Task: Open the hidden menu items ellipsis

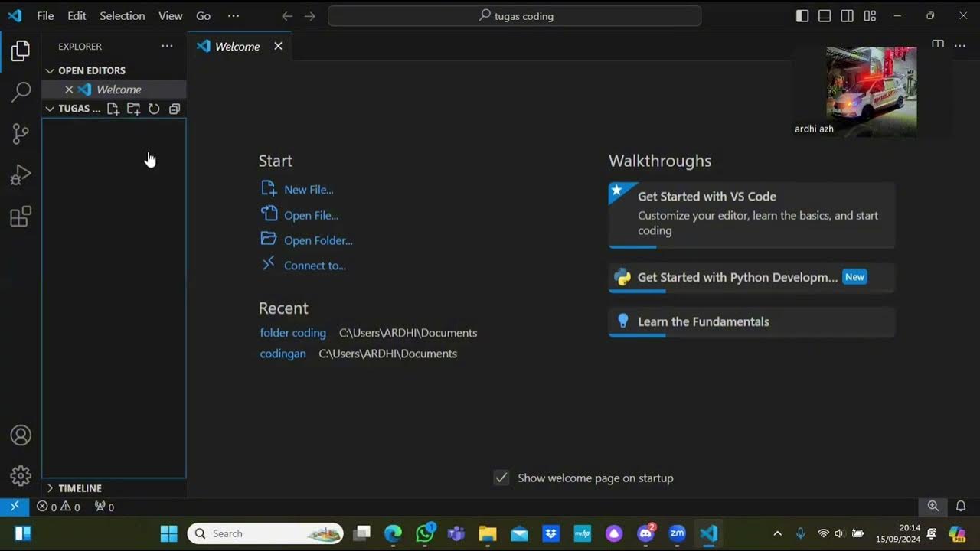Action: pos(234,15)
